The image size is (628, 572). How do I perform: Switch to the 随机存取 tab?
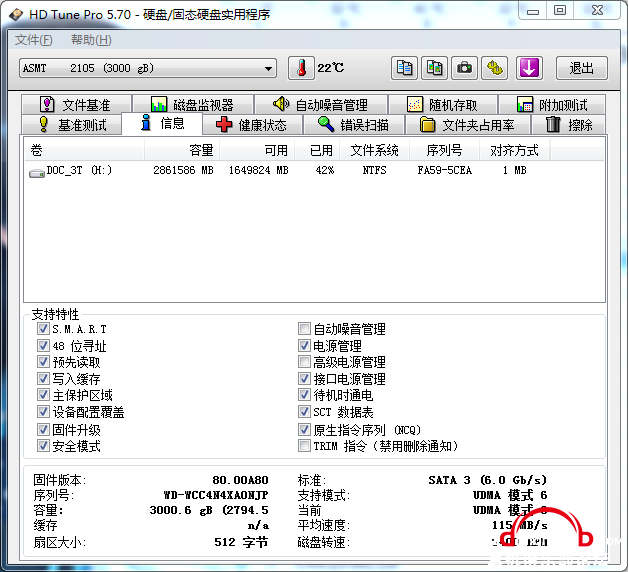click(x=443, y=105)
